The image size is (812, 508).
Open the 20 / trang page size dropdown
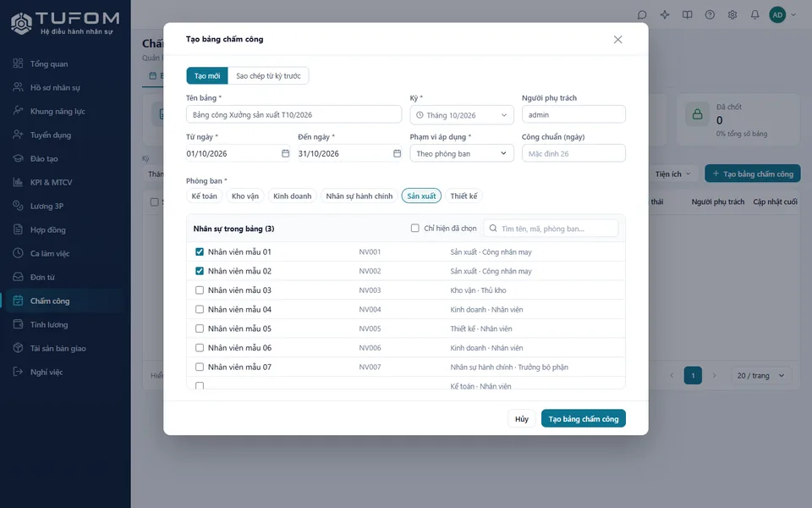tap(760, 375)
